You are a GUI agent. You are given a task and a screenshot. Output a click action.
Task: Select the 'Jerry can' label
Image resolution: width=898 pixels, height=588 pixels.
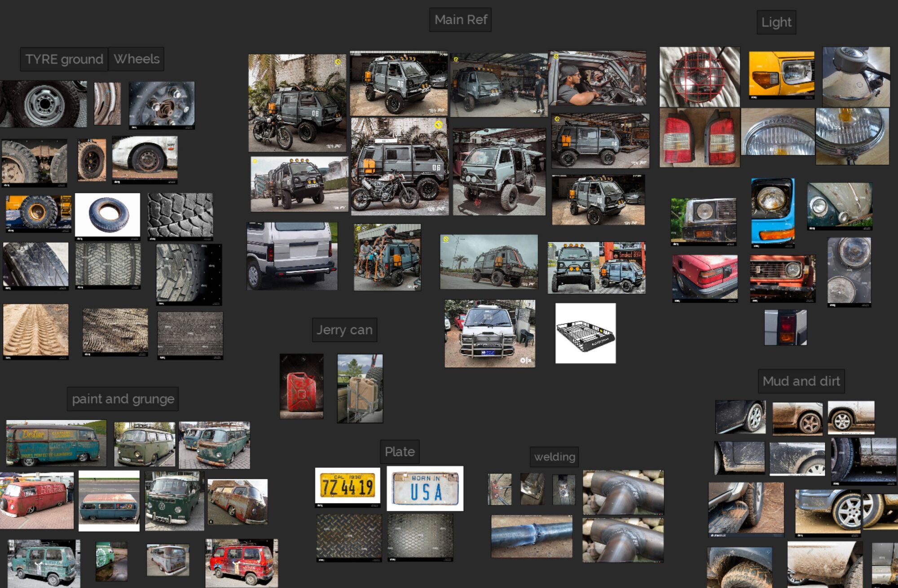tap(344, 330)
